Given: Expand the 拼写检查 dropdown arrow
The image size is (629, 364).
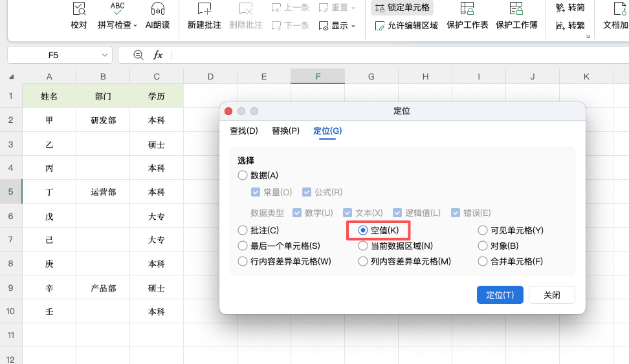Looking at the screenshot, I should click(135, 26).
